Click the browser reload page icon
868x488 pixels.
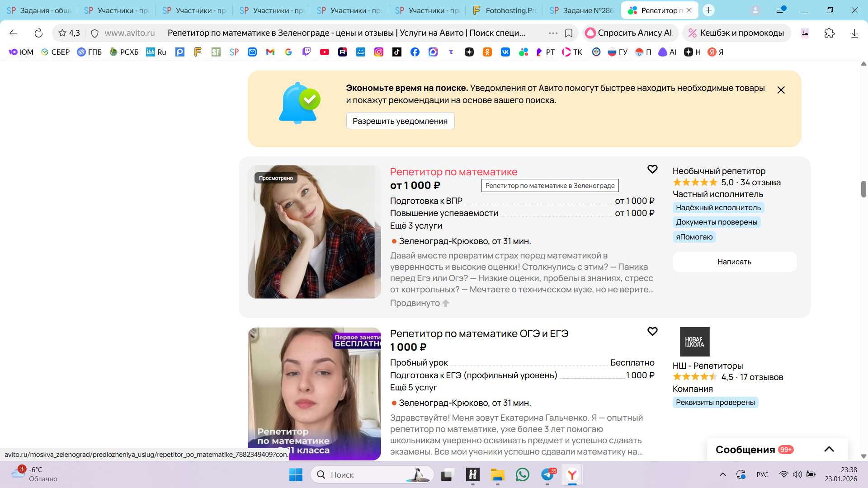(38, 33)
